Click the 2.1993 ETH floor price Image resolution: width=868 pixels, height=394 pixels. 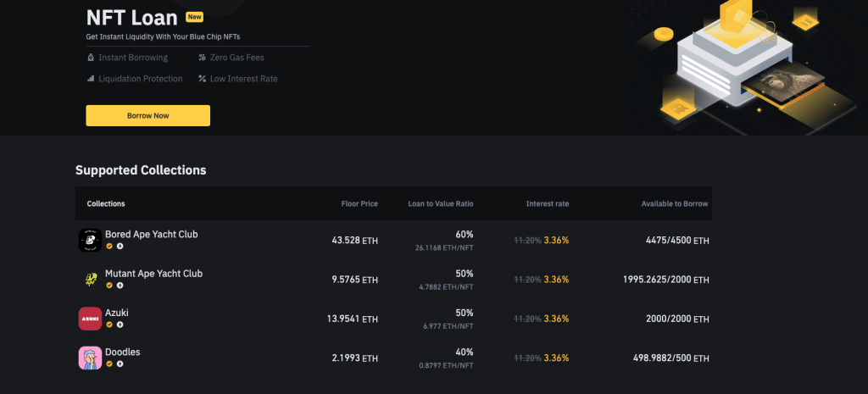(x=355, y=358)
